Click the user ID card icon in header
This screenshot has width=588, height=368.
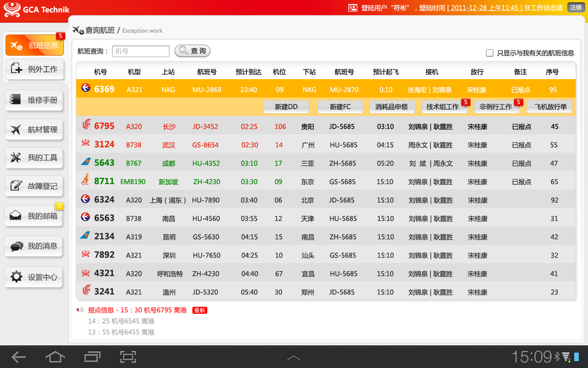coord(353,8)
